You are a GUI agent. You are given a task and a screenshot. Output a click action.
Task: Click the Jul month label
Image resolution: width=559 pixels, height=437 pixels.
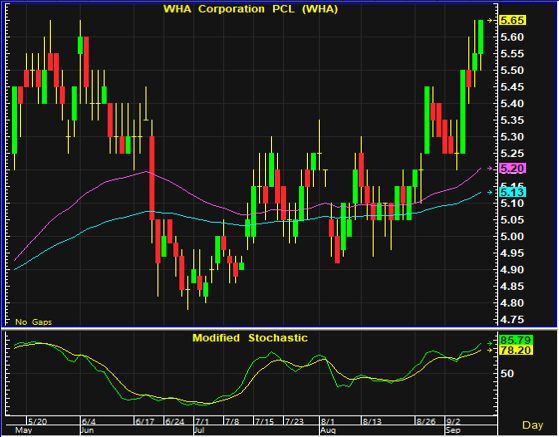pos(199,430)
